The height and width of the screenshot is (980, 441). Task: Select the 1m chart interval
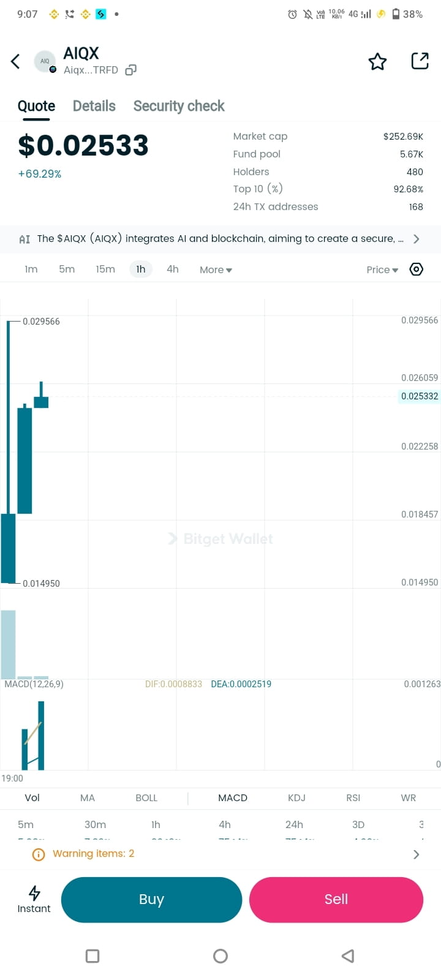click(x=31, y=269)
